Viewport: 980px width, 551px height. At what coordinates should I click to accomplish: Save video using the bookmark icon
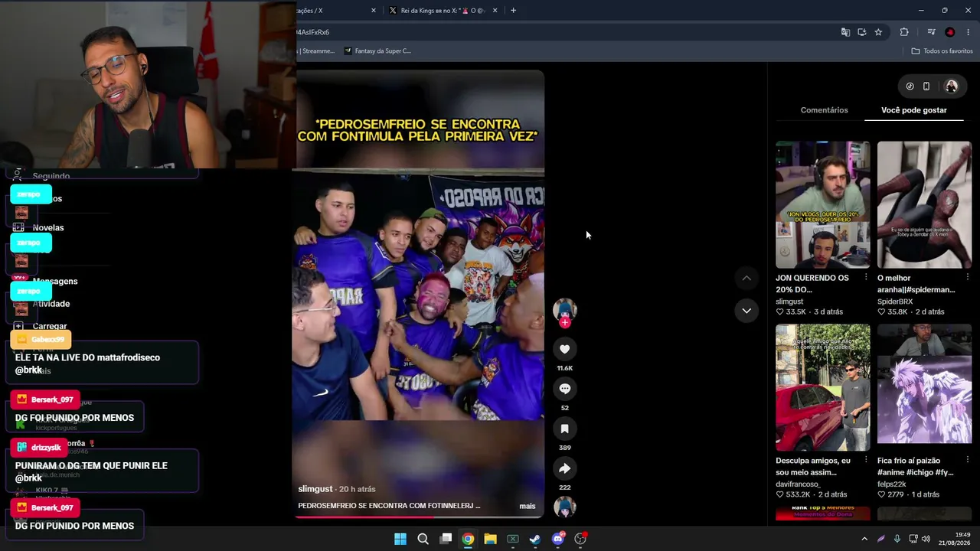pos(564,429)
